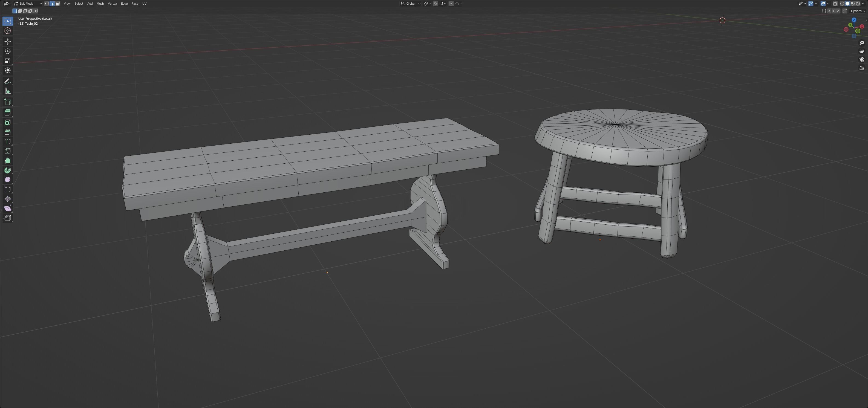The width and height of the screenshot is (868, 408).
Task: Click the Zoom view magnifier icon
Action: click(862, 43)
